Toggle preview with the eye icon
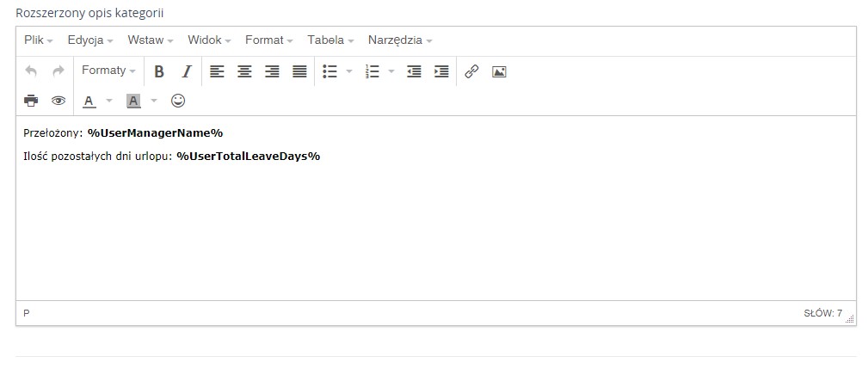868x369 pixels. 58,101
